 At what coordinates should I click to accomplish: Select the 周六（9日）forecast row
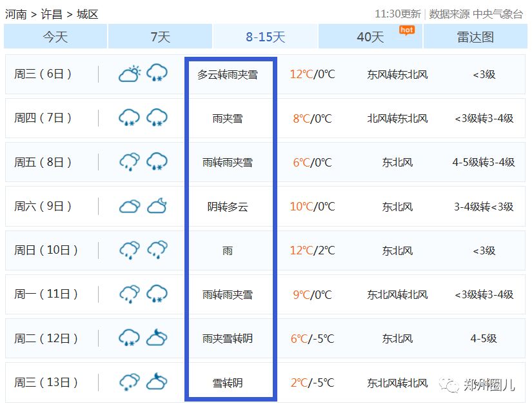[x=46, y=207]
